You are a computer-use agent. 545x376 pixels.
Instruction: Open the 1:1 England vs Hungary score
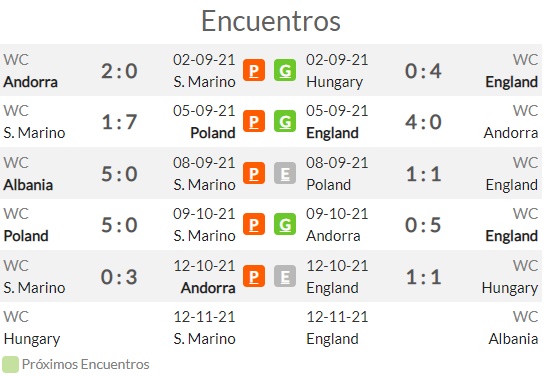point(423,277)
